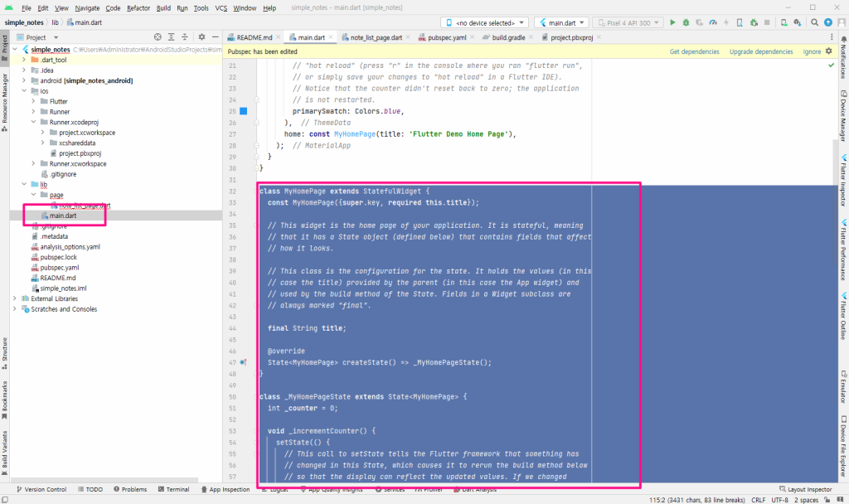Viewport: 849px width, 504px height.
Task: Open Search Everywhere magnifier icon
Action: point(814,22)
